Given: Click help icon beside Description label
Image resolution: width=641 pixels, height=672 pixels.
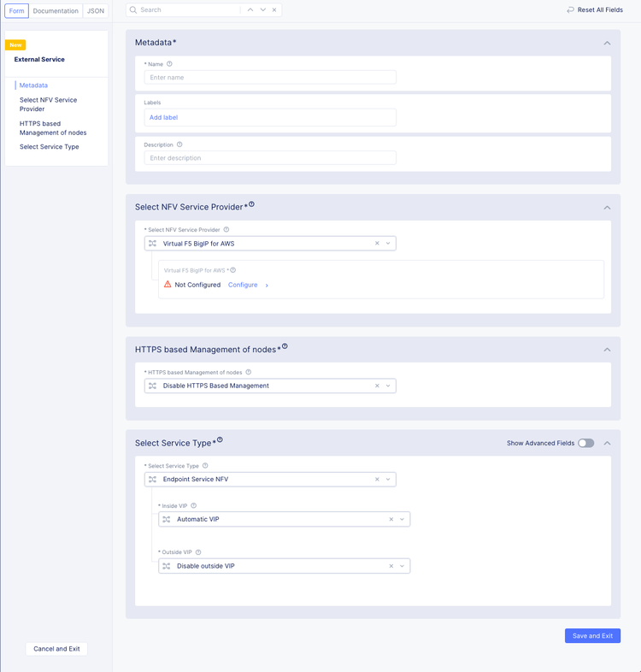Looking at the screenshot, I should (179, 144).
